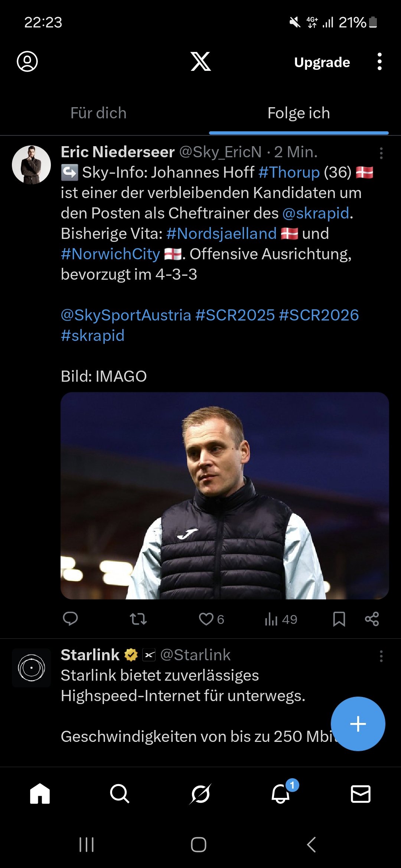Viewport: 401px width, 868px height.
Task: Open the search magnifier in bottom bar
Action: [x=120, y=794]
